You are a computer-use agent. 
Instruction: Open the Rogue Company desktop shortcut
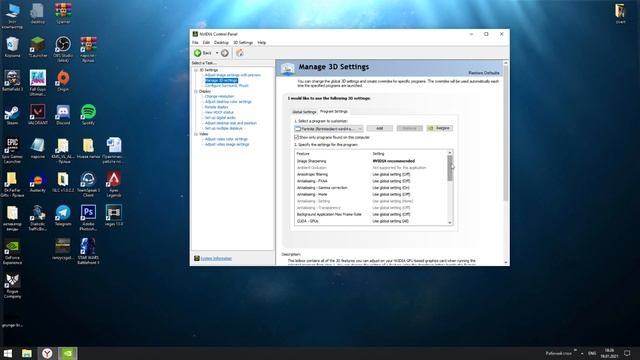[12, 286]
